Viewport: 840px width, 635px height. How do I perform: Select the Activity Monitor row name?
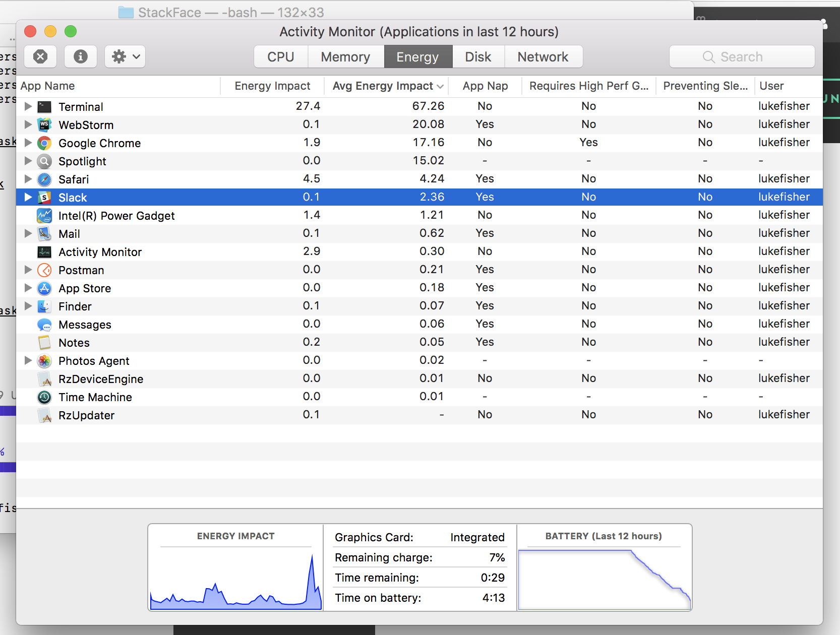100,252
